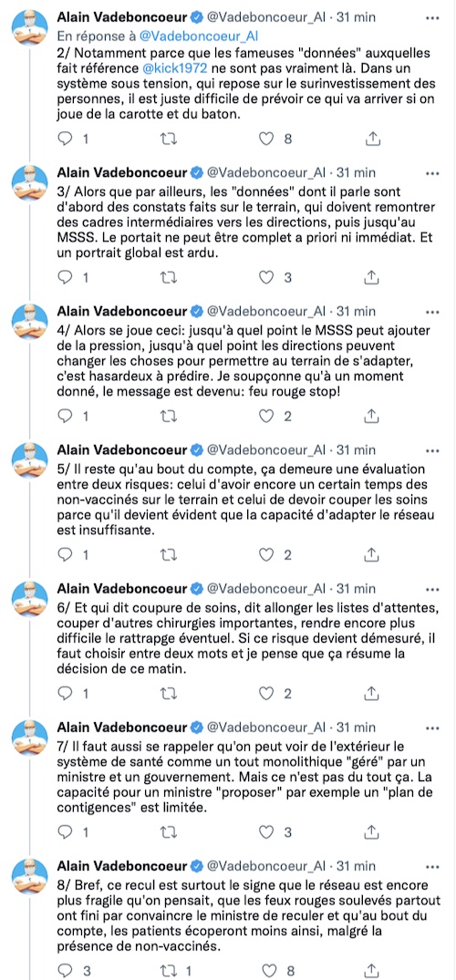Open more options menu on tweet 8/
This screenshot has width=456, height=980.
[x=432, y=866]
